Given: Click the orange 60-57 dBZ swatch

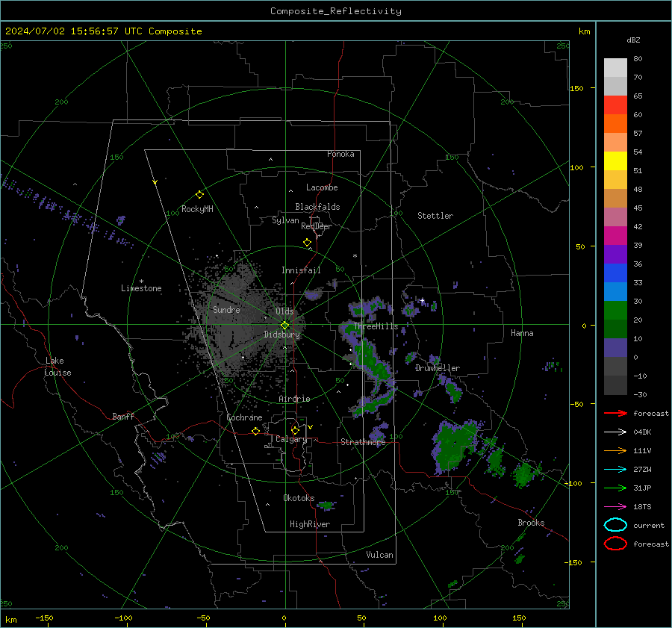Looking at the screenshot, I should (x=615, y=123).
